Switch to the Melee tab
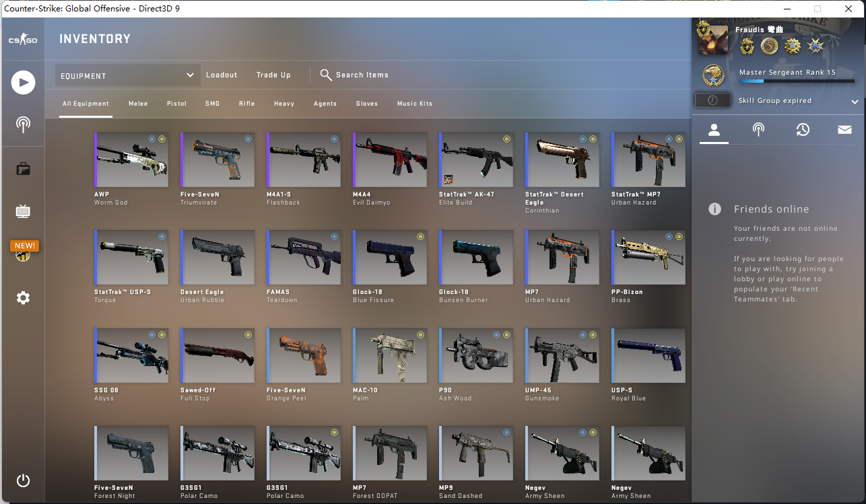Image resolution: width=866 pixels, height=504 pixels. pyautogui.click(x=138, y=104)
